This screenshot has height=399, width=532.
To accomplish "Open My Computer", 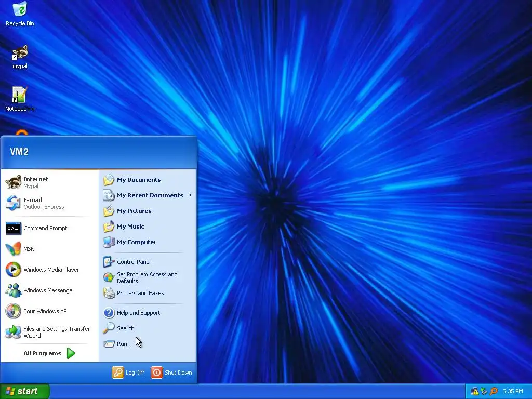I will [x=148, y=242].
